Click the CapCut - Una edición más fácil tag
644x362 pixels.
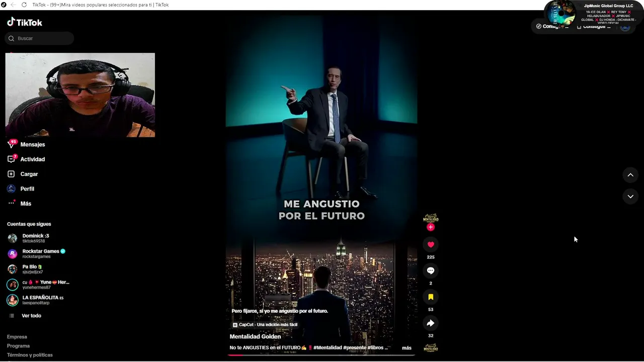tap(265, 325)
